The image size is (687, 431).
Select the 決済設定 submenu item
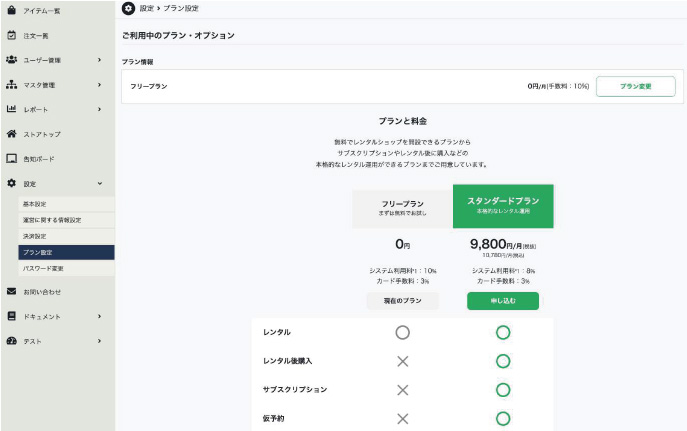[35, 236]
